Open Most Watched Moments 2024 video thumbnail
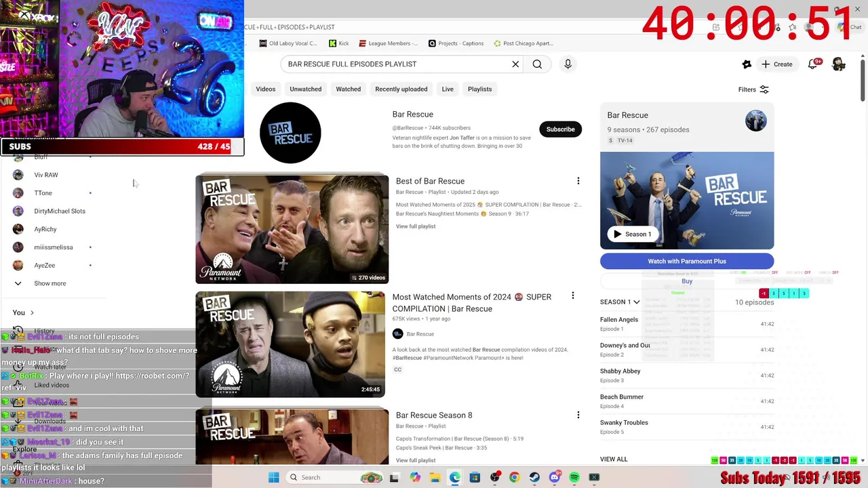Viewport: 868px width, 488px height. tap(290, 344)
